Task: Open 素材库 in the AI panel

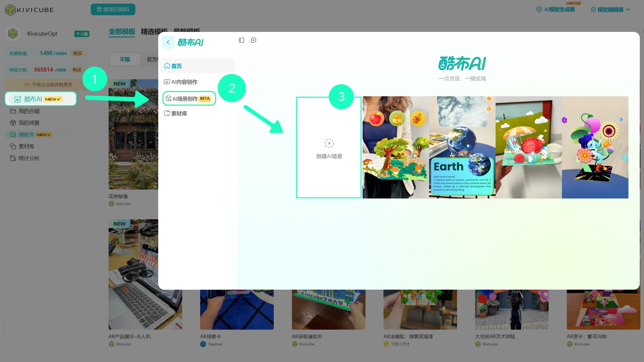Action: (176, 113)
